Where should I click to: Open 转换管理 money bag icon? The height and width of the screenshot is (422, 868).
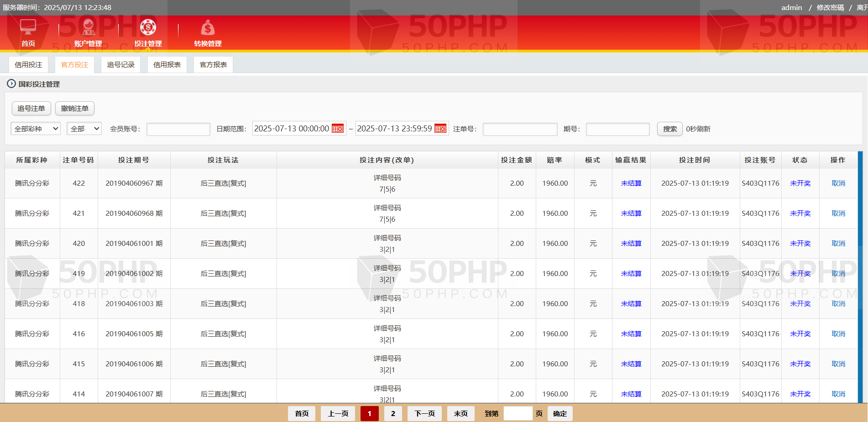click(208, 27)
